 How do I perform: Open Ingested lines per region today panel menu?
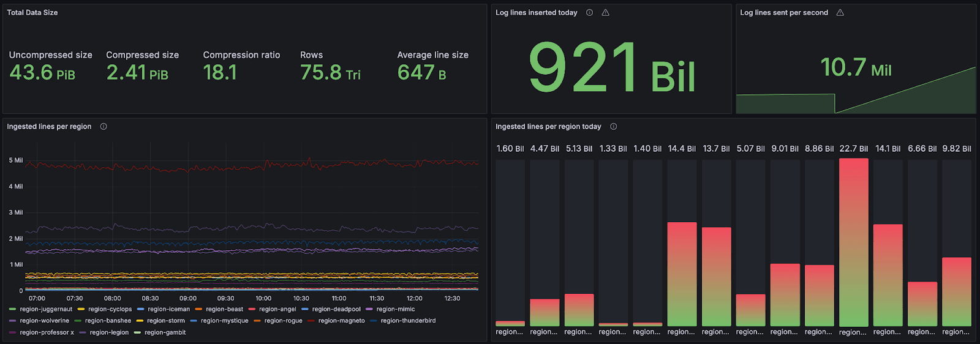pos(548,127)
